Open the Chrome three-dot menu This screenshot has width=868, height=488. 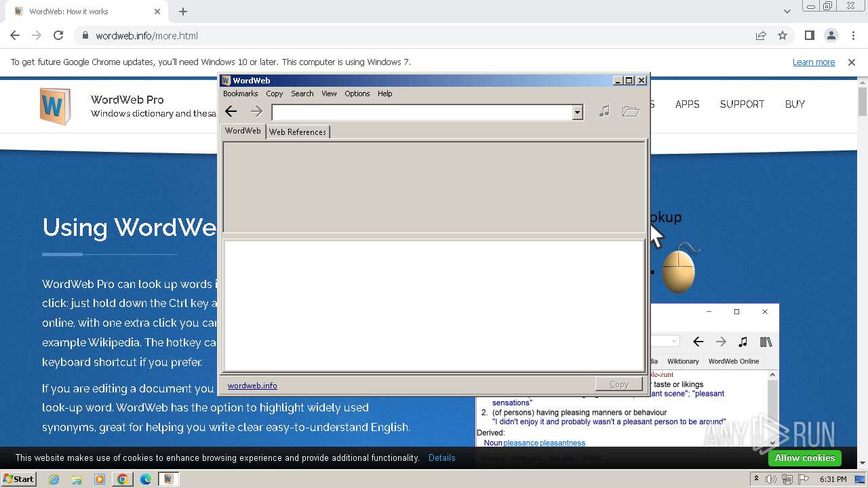852,35
